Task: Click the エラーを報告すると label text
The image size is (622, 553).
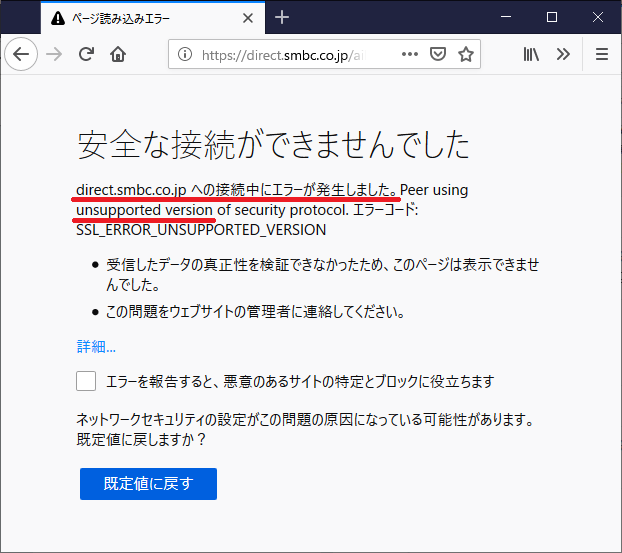Action: pos(300,381)
